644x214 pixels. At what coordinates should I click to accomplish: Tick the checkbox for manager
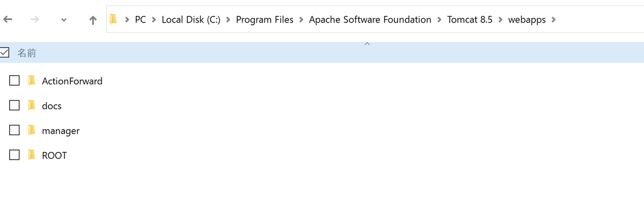coord(14,130)
